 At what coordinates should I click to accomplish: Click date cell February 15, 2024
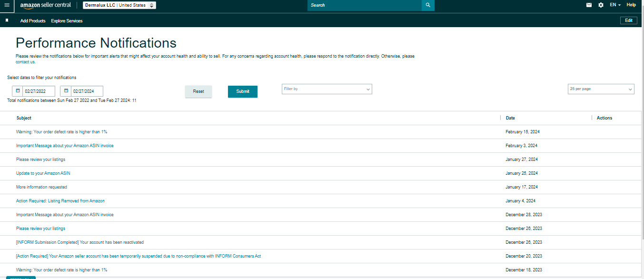coord(523,132)
